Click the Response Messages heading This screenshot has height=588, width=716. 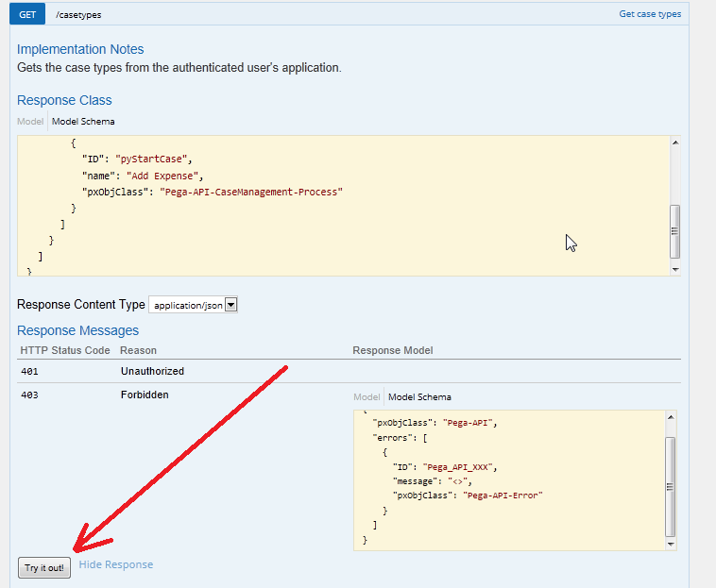[x=78, y=330]
